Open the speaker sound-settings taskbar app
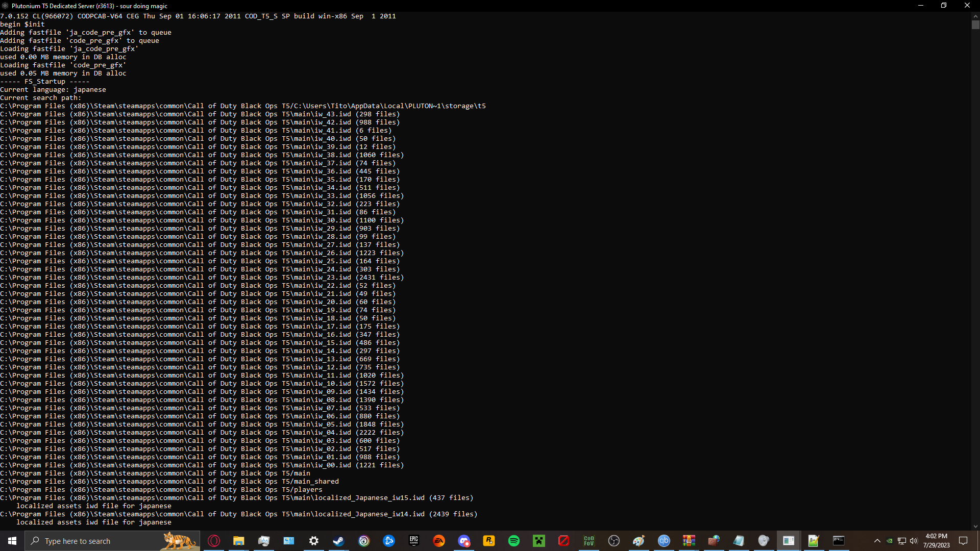This screenshot has height=551, width=980. point(764,541)
